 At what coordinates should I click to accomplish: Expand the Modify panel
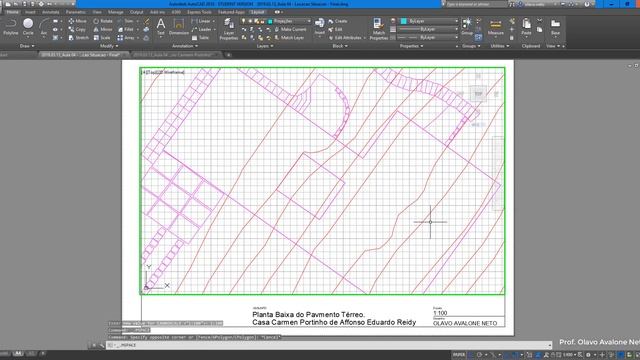(109, 46)
